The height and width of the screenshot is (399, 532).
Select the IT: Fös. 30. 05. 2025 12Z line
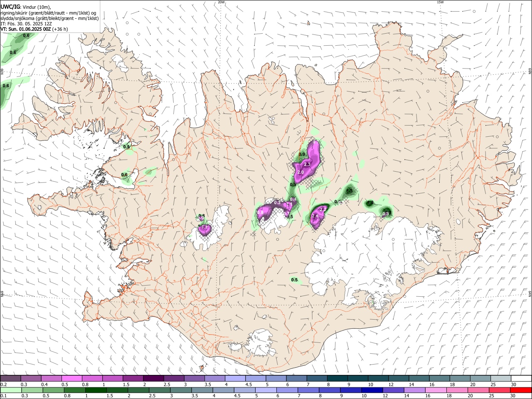pos(26,24)
